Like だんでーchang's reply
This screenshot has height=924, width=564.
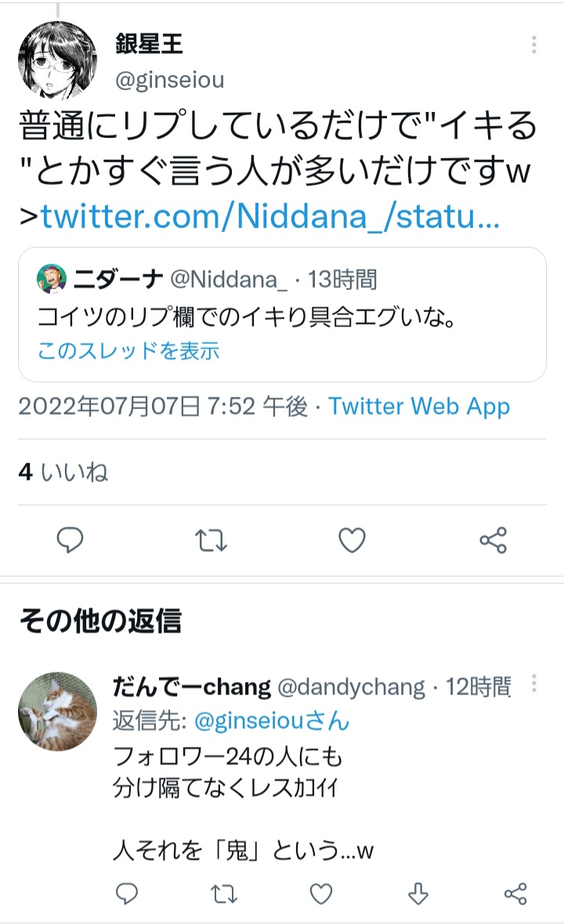coord(320,893)
